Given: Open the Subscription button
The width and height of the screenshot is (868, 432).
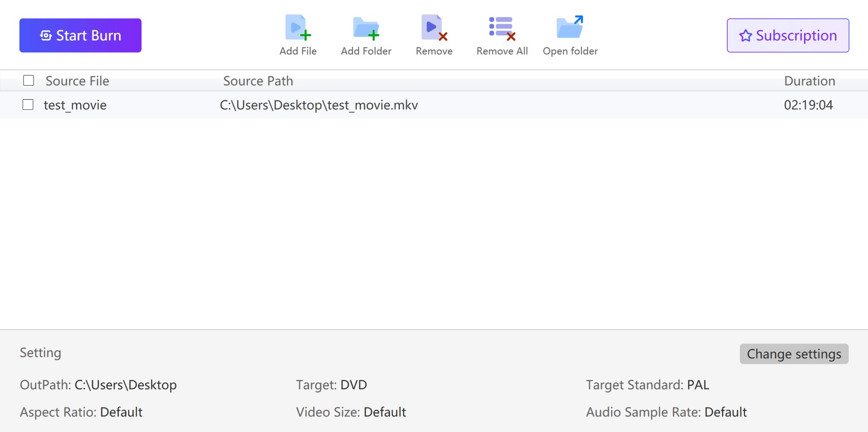Looking at the screenshot, I should pos(788,35).
